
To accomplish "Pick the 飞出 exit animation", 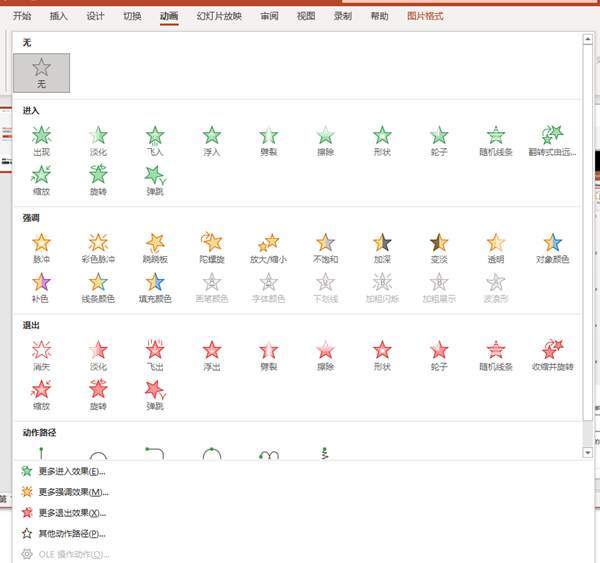I will click(155, 356).
